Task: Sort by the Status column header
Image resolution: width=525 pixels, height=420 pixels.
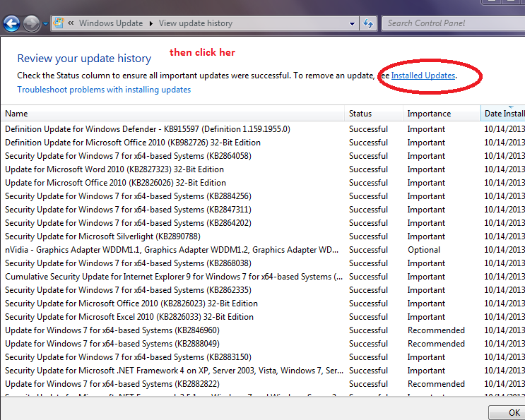Action: pos(374,114)
